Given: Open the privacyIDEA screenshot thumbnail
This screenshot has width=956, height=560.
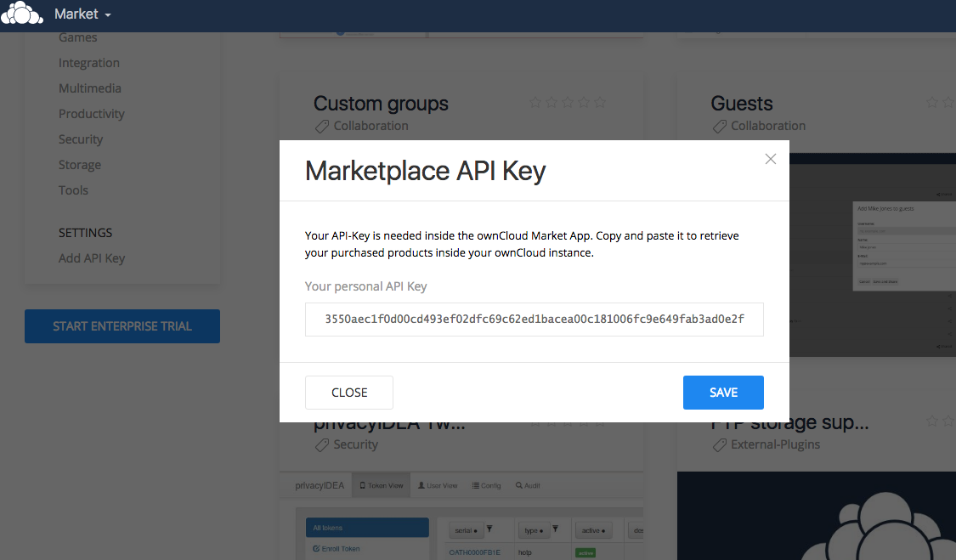Looking at the screenshot, I should coord(461,516).
